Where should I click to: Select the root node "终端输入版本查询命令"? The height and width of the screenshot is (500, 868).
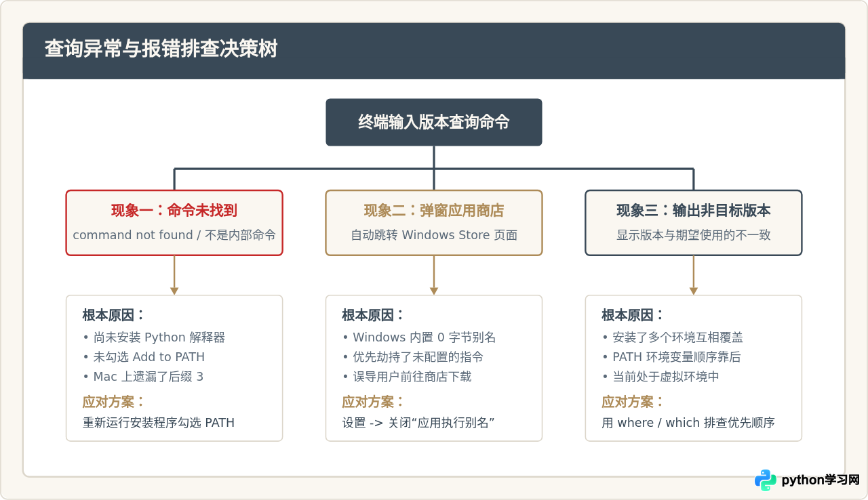pos(434,123)
